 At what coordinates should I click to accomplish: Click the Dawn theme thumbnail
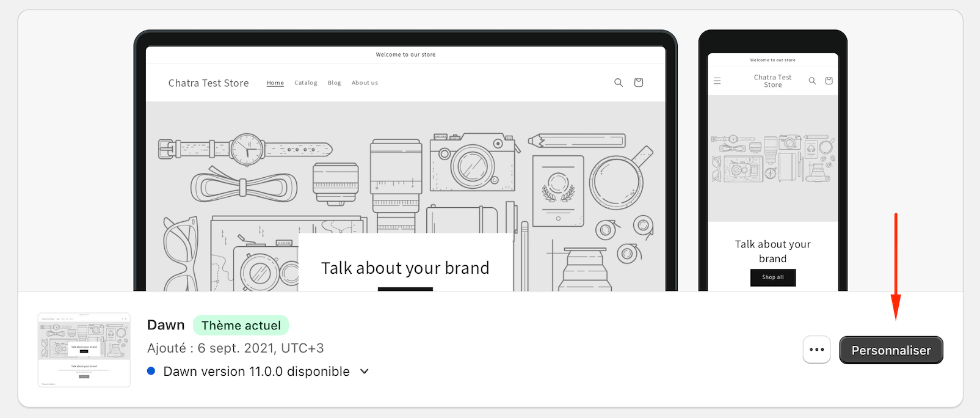84,350
